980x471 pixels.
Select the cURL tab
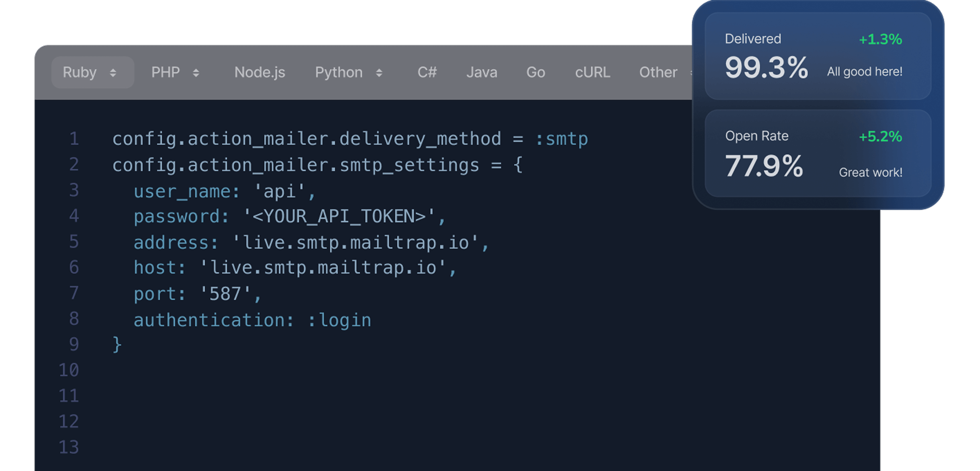pyautogui.click(x=592, y=72)
